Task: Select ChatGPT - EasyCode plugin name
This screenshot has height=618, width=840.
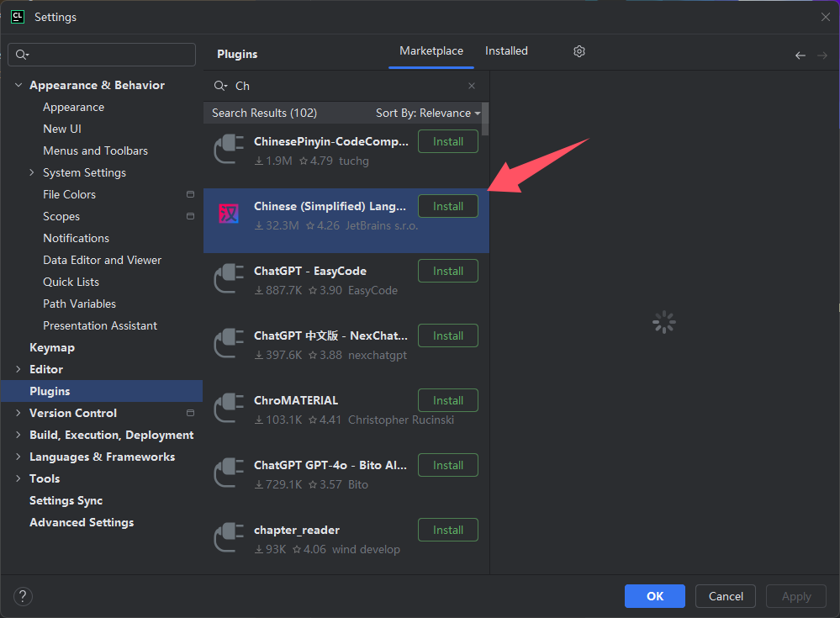Action: (310, 271)
